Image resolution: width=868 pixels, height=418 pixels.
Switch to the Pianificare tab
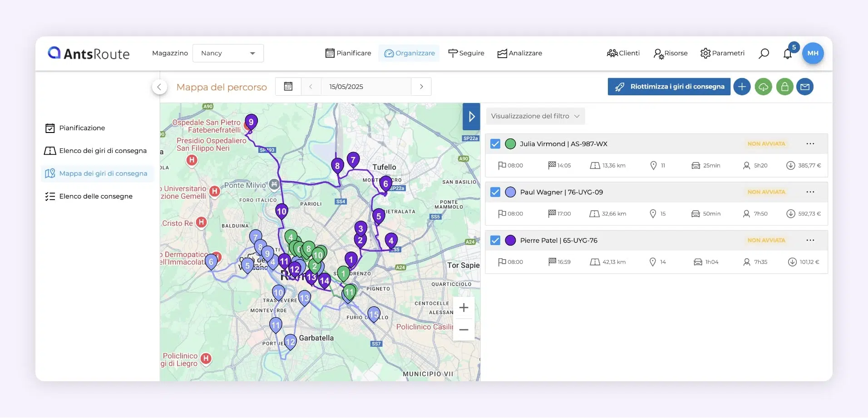(x=348, y=53)
